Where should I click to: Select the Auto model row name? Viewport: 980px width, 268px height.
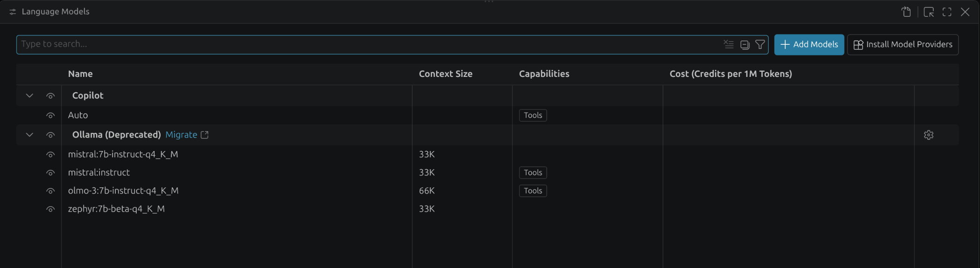point(78,115)
